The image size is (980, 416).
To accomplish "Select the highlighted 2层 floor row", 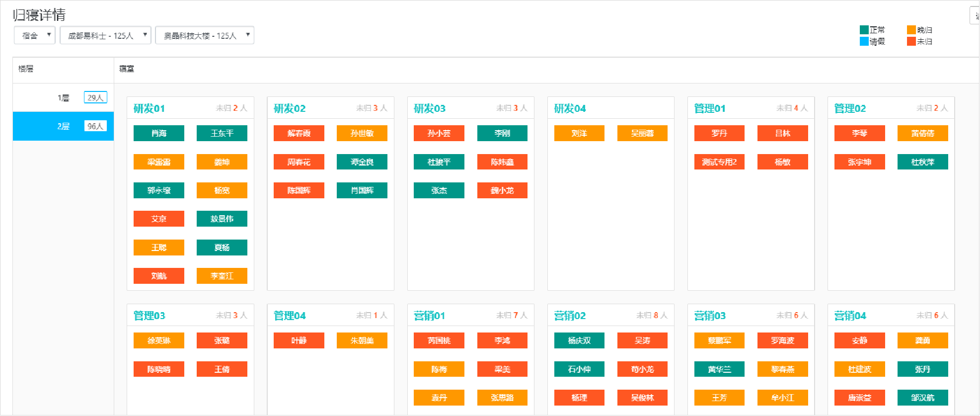I will (63, 126).
